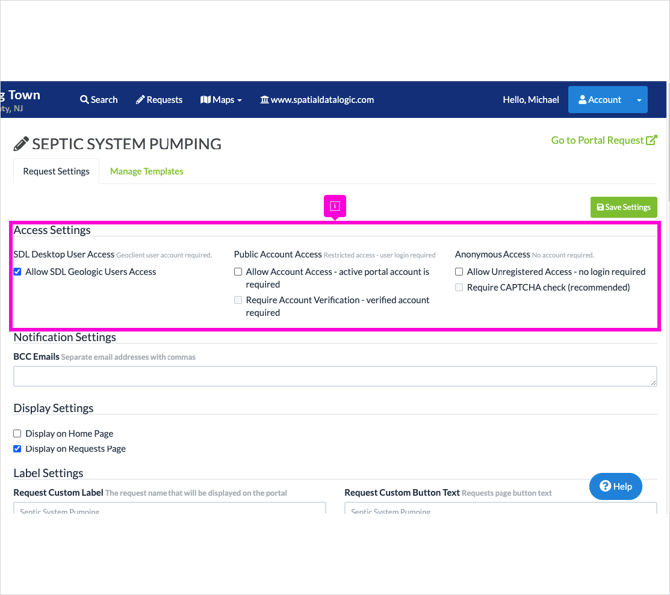Click the pink info marker above Access Settings
The width and height of the screenshot is (670, 595).
tap(335, 206)
